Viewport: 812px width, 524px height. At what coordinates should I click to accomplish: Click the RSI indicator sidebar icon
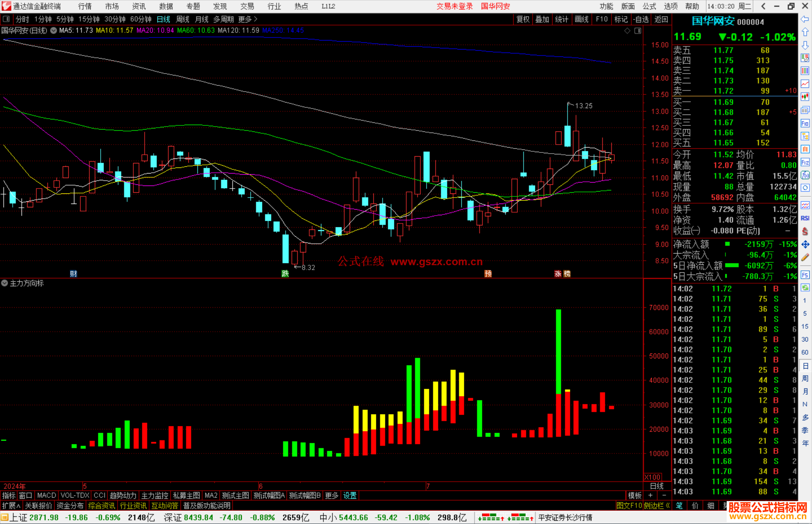pos(805,218)
